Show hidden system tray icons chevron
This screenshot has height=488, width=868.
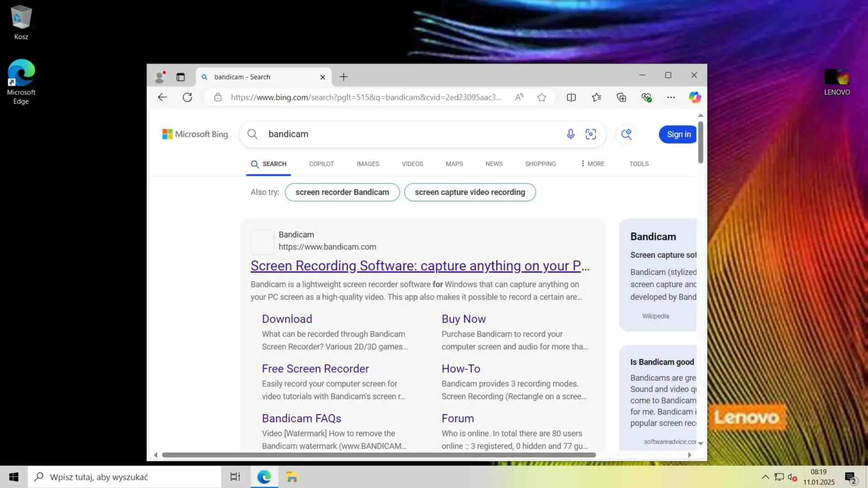(x=765, y=477)
